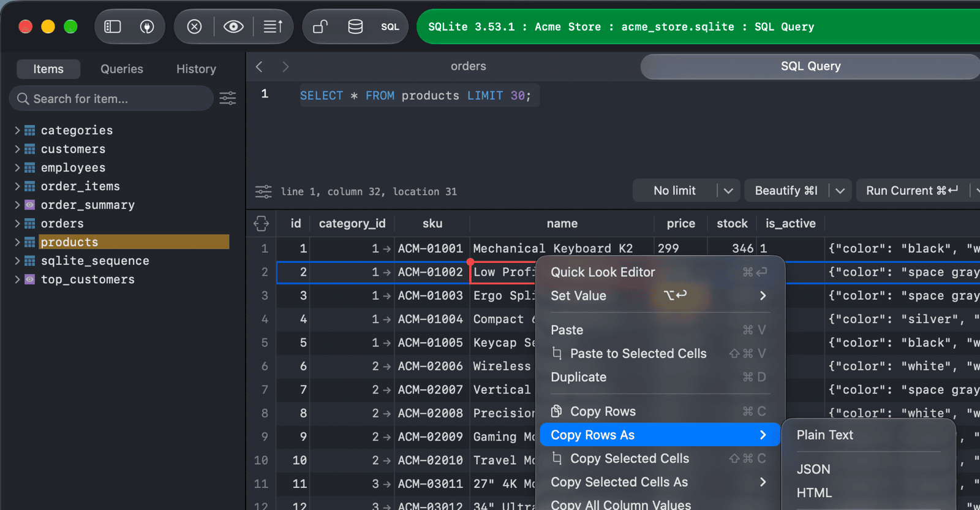The image size is (980, 510).
Task: Toggle the lock icon in toolbar
Action: click(320, 26)
